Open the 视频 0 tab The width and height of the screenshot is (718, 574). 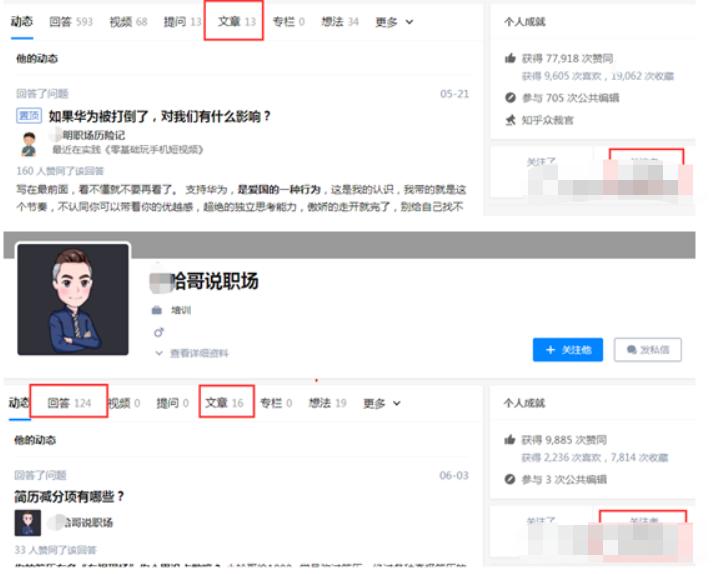tap(124, 403)
